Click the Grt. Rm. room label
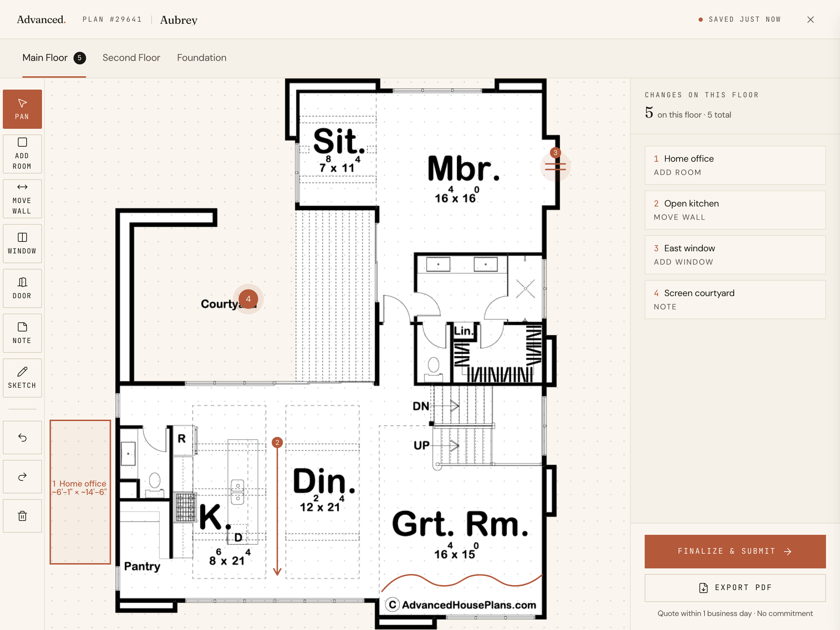Screen dimensions: 840x630 [460, 524]
